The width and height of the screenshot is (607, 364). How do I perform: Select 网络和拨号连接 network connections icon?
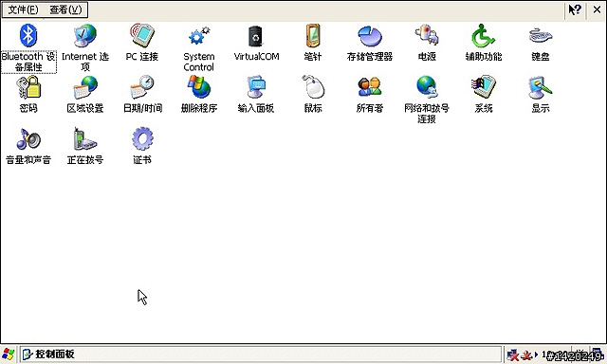(x=427, y=87)
